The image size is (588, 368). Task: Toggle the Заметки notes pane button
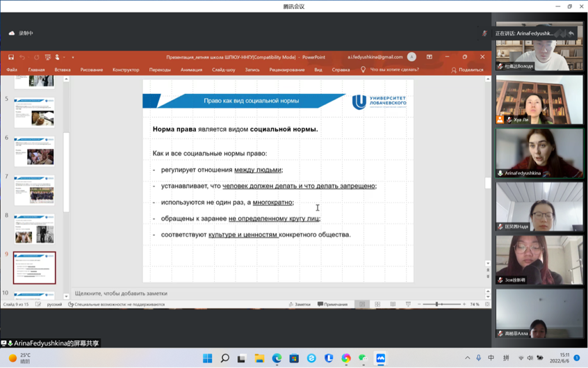click(x=300, y=304)
